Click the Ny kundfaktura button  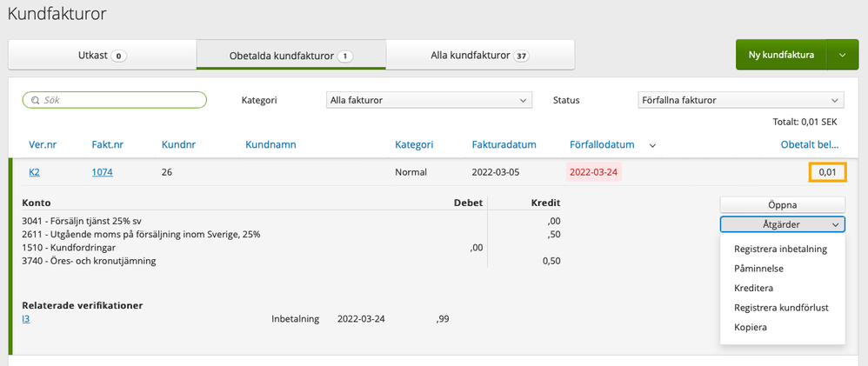(x=781, y=55)
